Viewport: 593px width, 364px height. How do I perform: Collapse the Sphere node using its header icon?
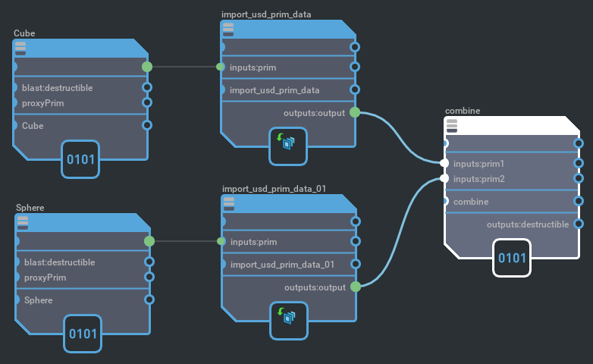pos(23,221)
